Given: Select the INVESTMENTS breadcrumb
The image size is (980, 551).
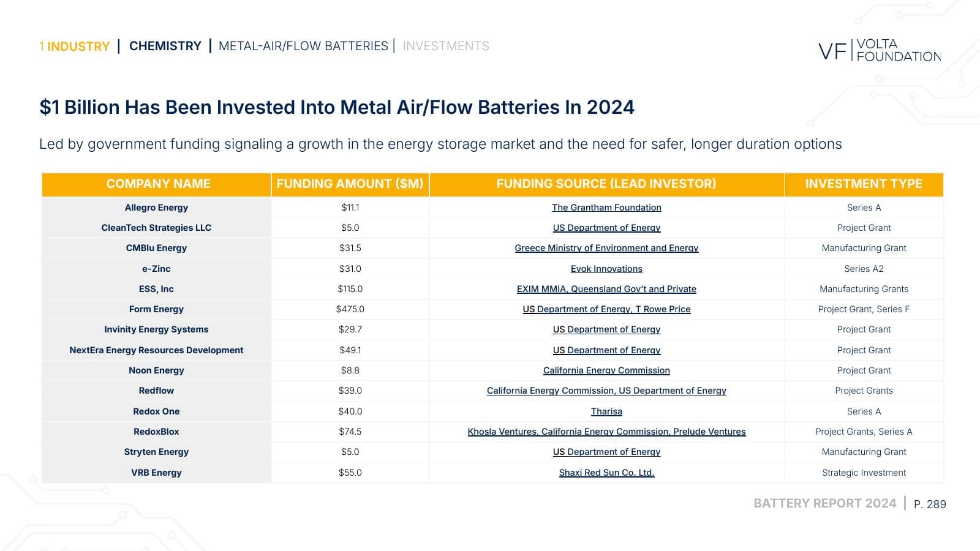Looking at the screenshot, I should click(446, 46).
